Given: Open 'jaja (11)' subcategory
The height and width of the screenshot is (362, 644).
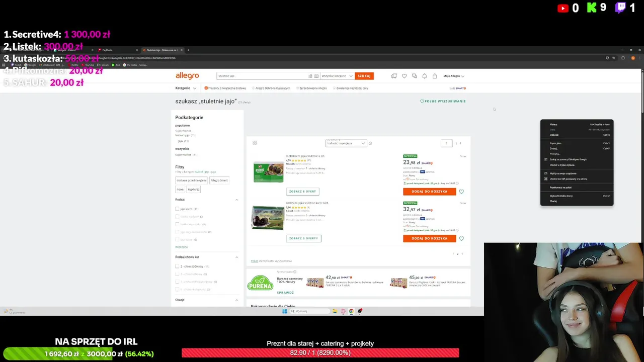Looking at the screenshot, I should (183, 141).
